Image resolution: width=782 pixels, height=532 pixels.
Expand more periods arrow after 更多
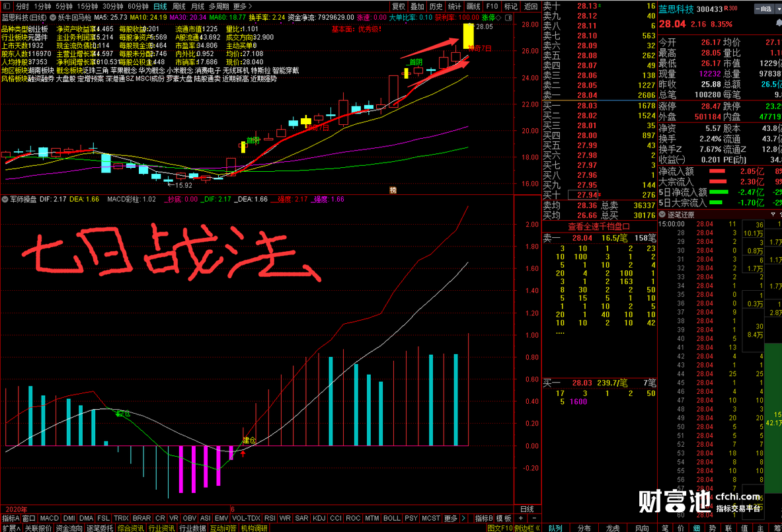(x=250, y=7)
